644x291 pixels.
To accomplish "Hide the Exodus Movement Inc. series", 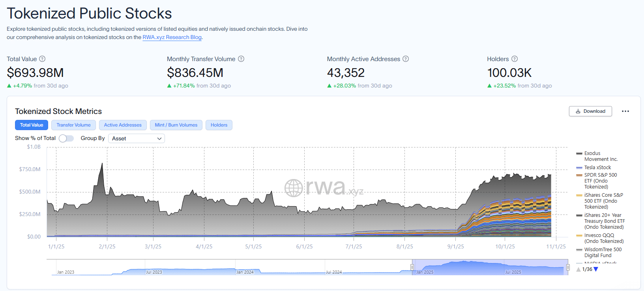I will tap(601, 156).
